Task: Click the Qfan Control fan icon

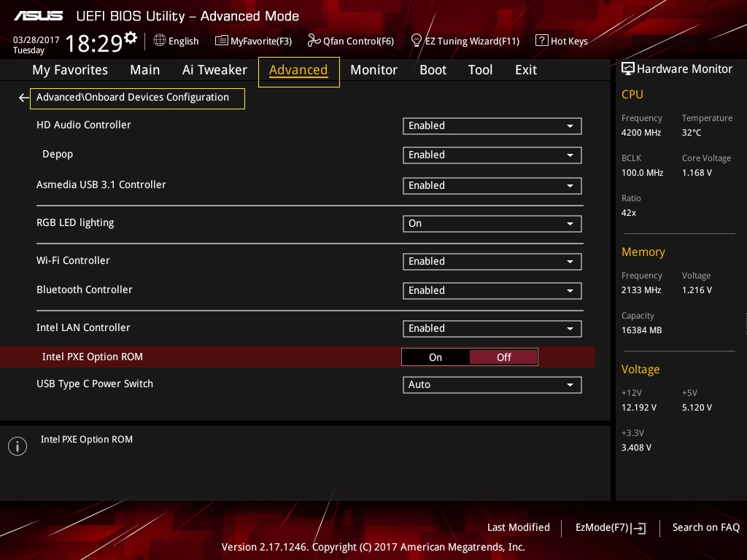Action: 314,41
